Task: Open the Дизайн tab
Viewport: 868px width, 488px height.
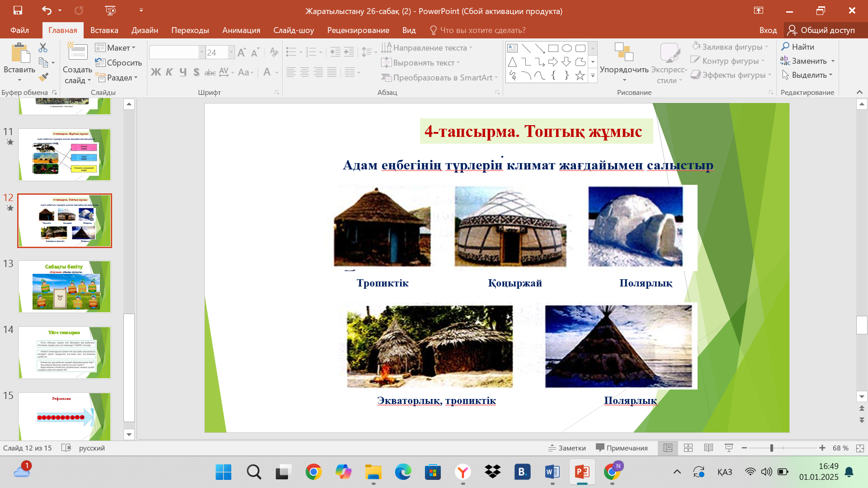Action: coord(145,30)
